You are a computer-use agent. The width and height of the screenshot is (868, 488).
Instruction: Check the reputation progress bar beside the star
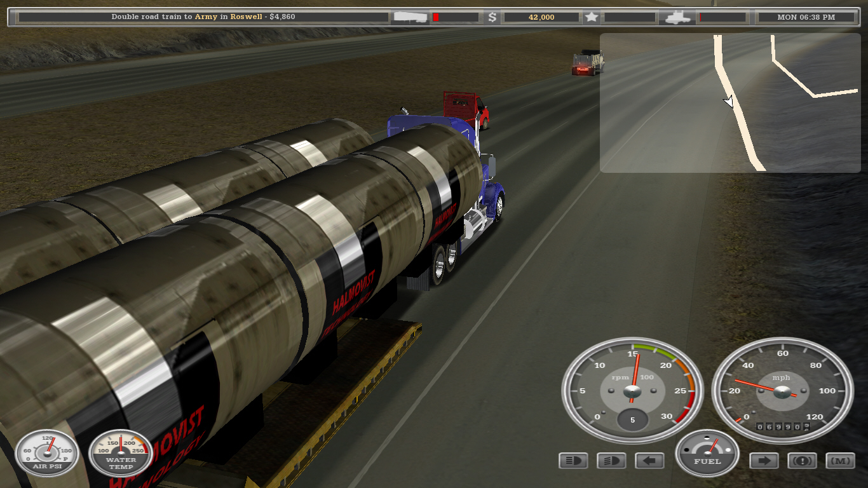(629, 17)
